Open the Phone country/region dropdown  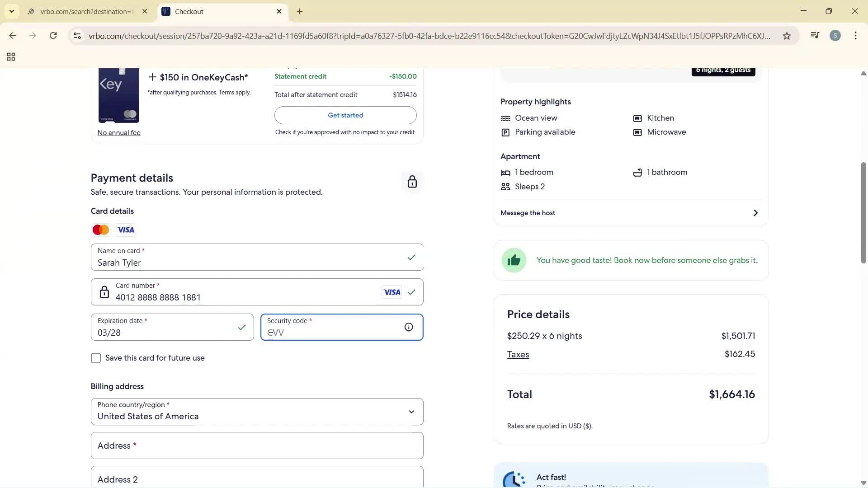[411, 411]
